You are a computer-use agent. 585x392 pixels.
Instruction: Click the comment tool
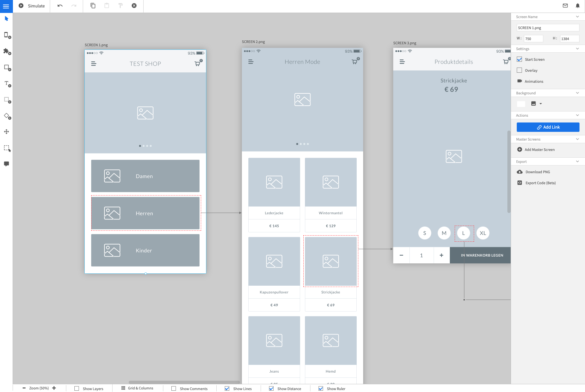tap(6, 164)
